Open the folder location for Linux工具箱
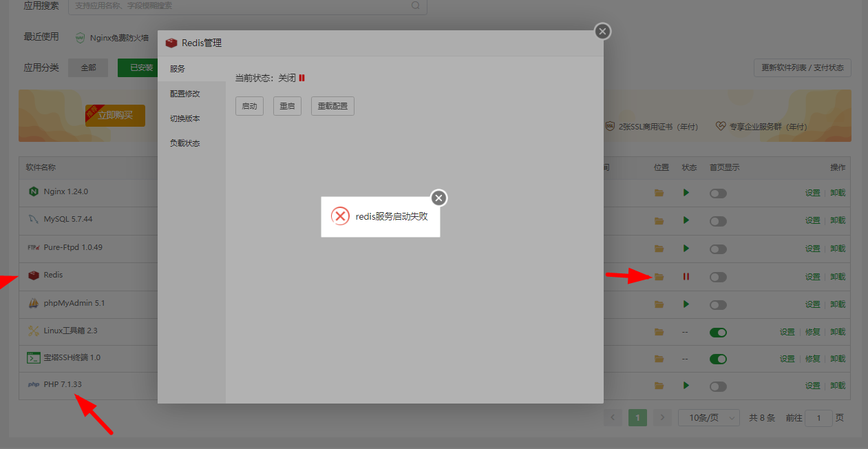 tap(659, 332)
